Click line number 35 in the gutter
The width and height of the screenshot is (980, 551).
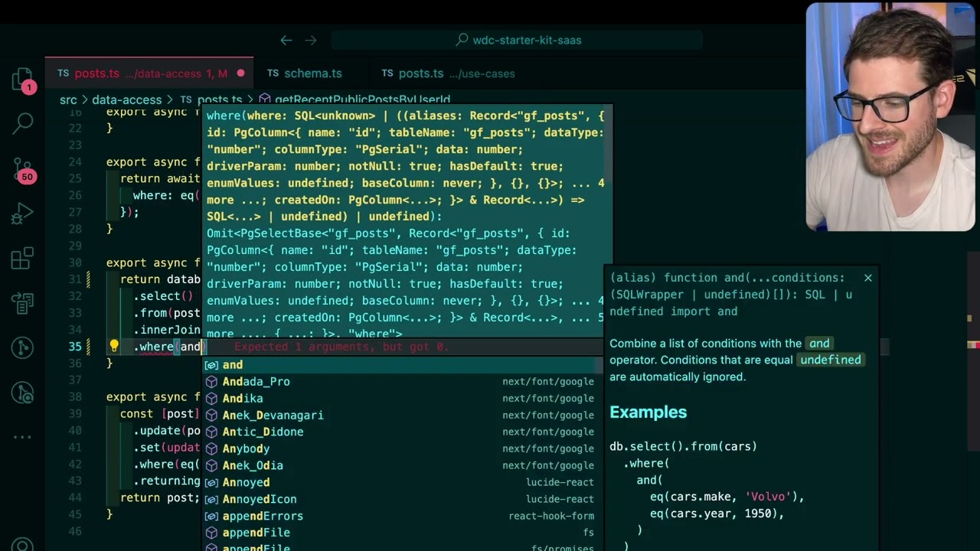pos(74,347)
